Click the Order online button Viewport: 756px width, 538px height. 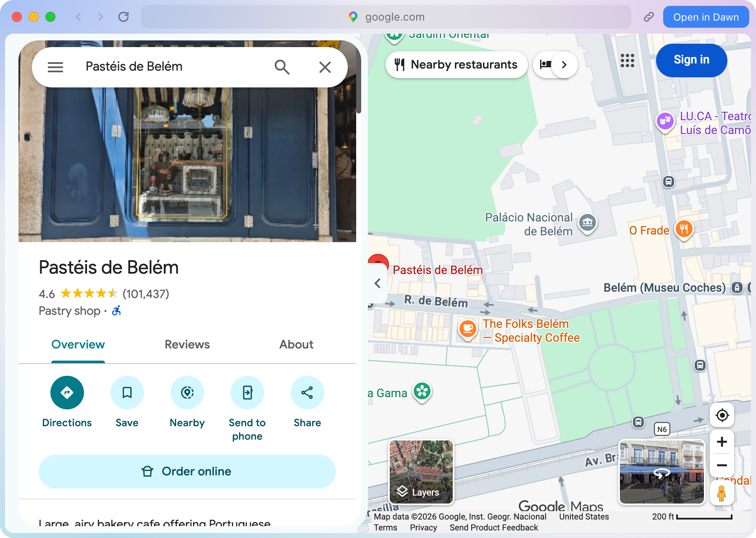[x=187, y=472]
